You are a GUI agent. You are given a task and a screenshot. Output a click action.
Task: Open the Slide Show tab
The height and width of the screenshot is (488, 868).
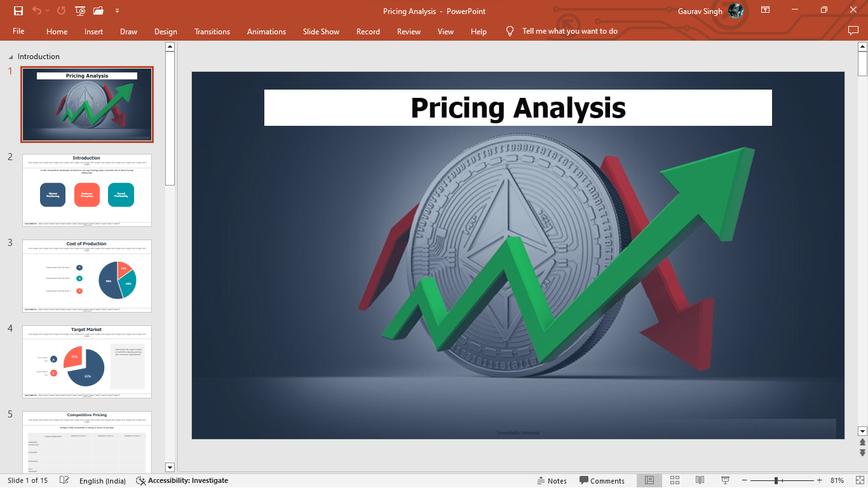tap(321, 31)
